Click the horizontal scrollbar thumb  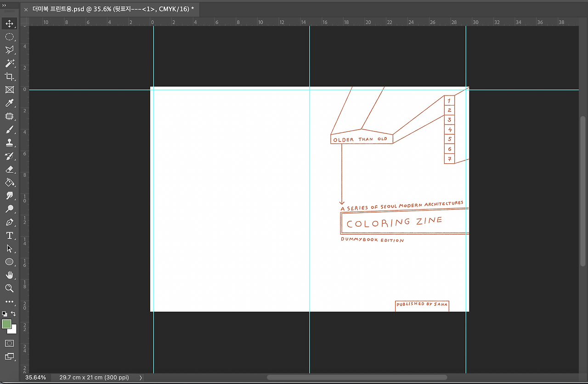[356, 378]
